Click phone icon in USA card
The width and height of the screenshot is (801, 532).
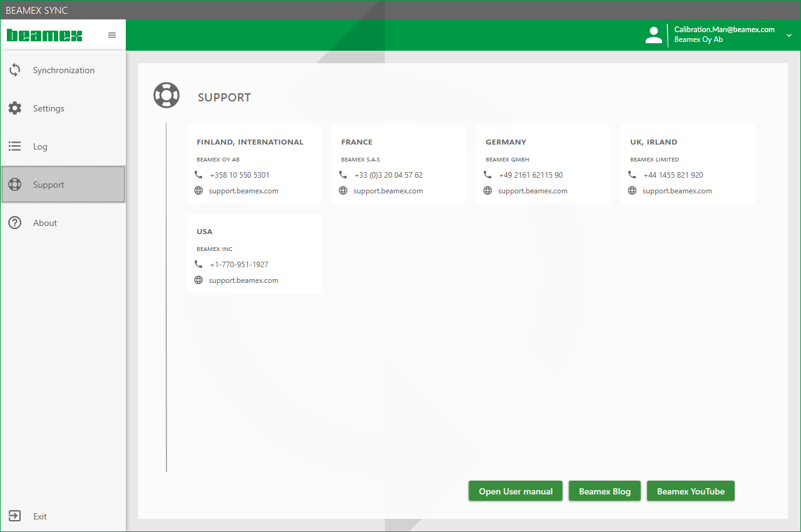(198, 264)
